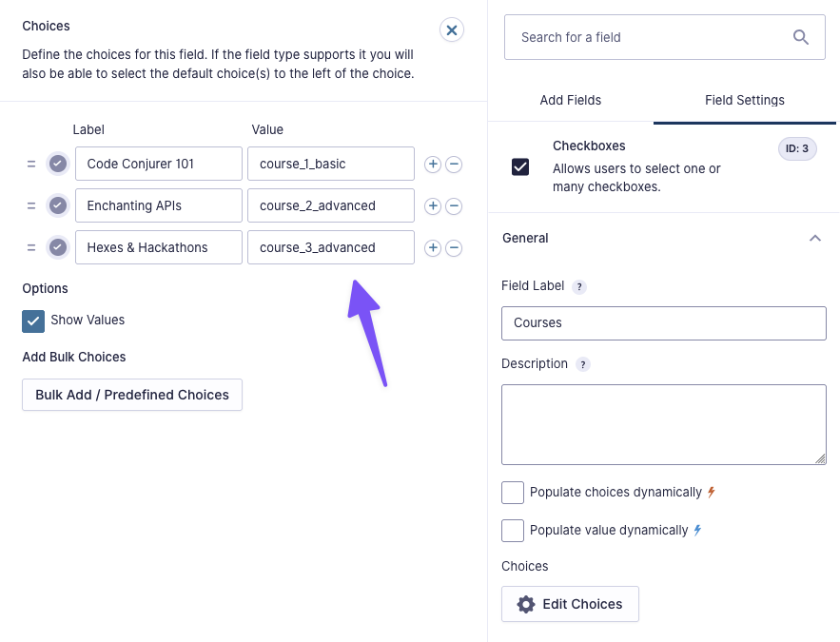Select the Field Settings tab
840x642 pixels.
(745, 100)
